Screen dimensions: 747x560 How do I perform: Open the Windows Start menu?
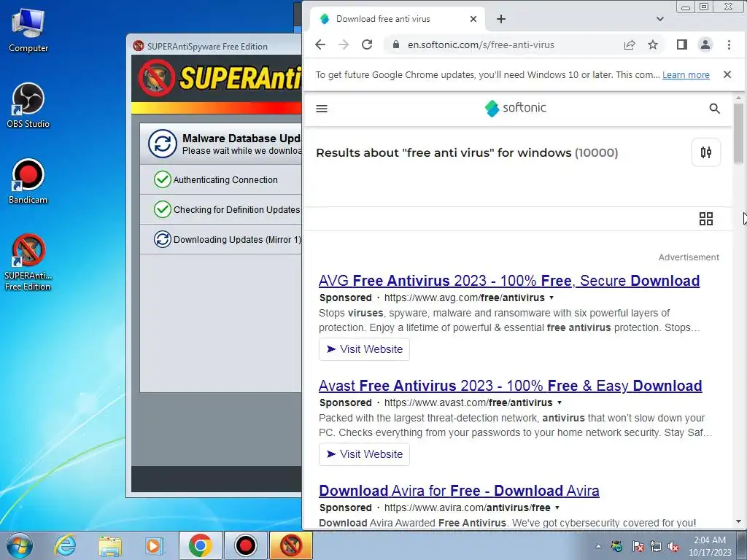pos(19,545)
